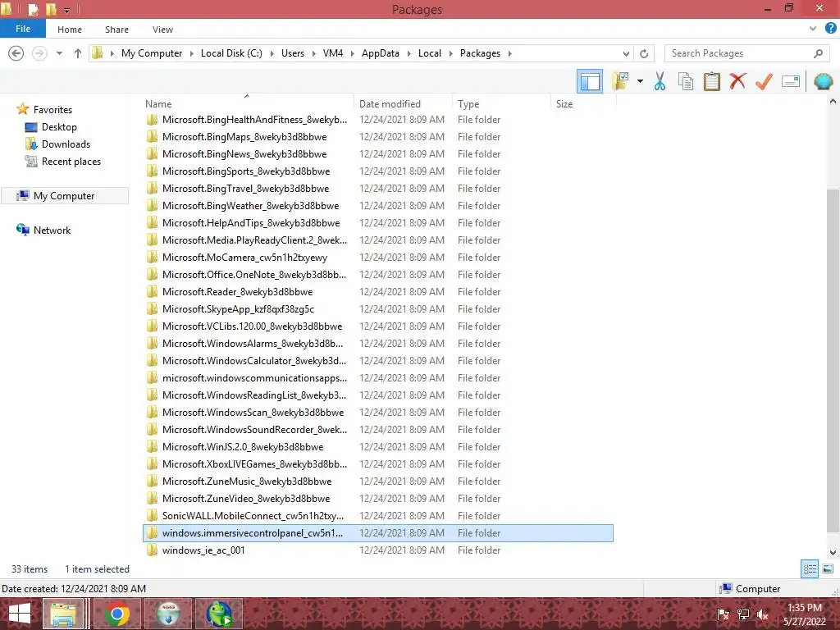
Task: Click the file list scrollbar thumb
Action: (x=833, y=360)
